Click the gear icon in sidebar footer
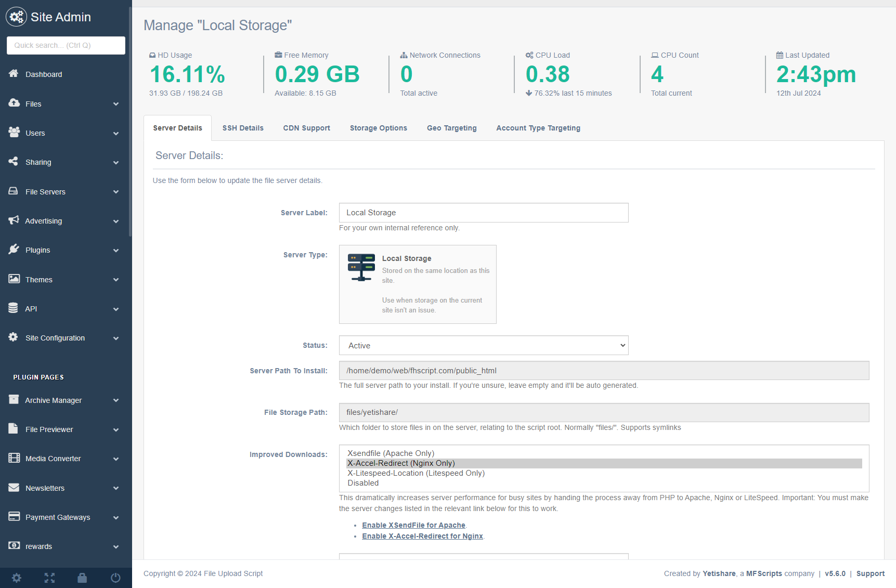896x588 pixels. coord(17,578)
